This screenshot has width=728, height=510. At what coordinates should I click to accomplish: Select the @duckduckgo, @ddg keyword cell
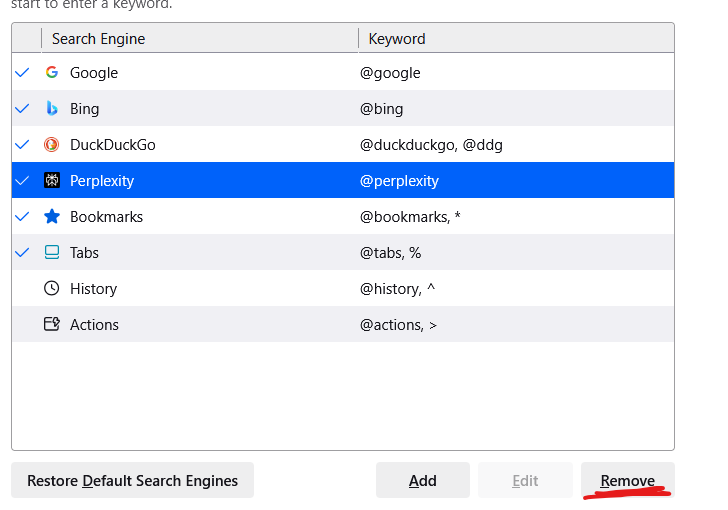431,145
